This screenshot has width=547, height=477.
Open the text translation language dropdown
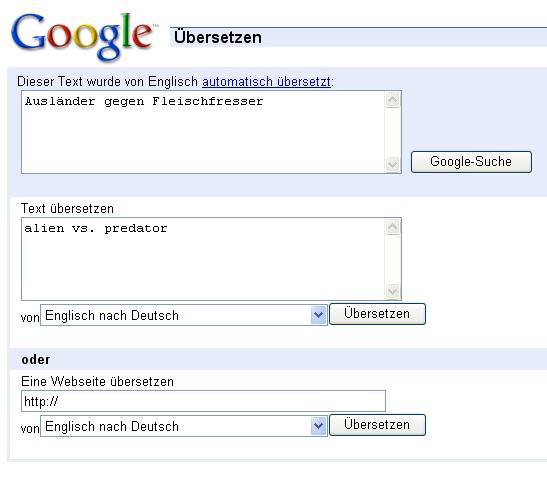point(184,315)
